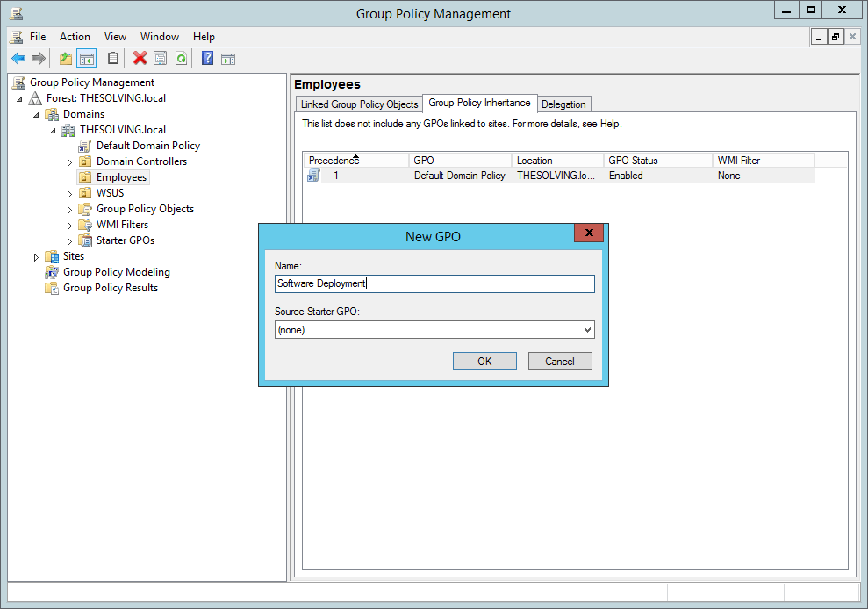Switch to the Delegation tab
Image resolution: width=868 pixels, height=609 pixels.
pos(563,104)
